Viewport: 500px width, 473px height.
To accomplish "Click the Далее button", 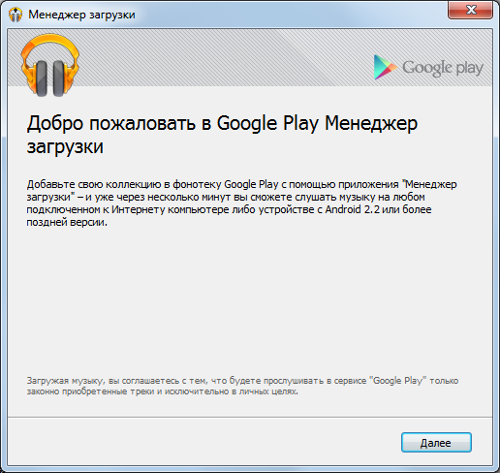I will click(x=436, y=442).
